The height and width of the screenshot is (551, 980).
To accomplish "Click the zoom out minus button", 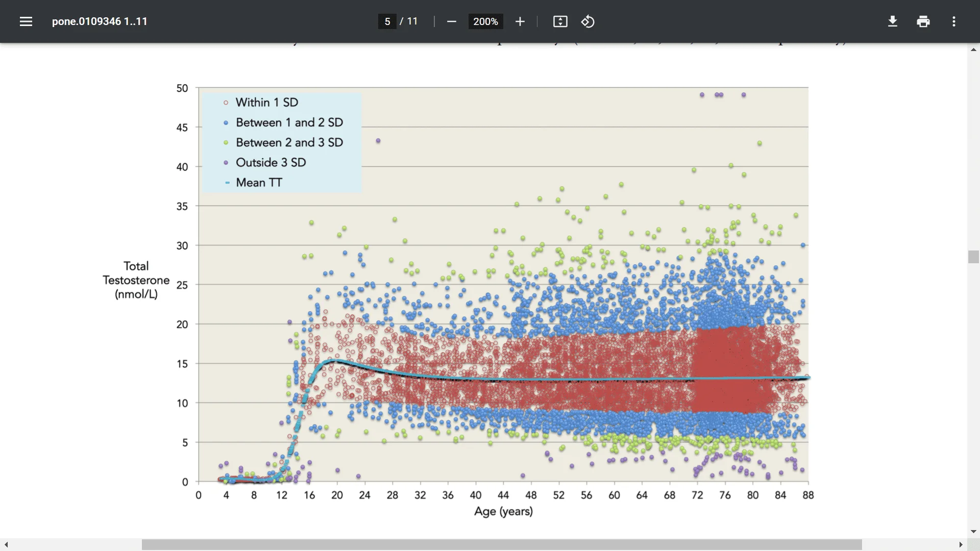I will coord(451,21).
